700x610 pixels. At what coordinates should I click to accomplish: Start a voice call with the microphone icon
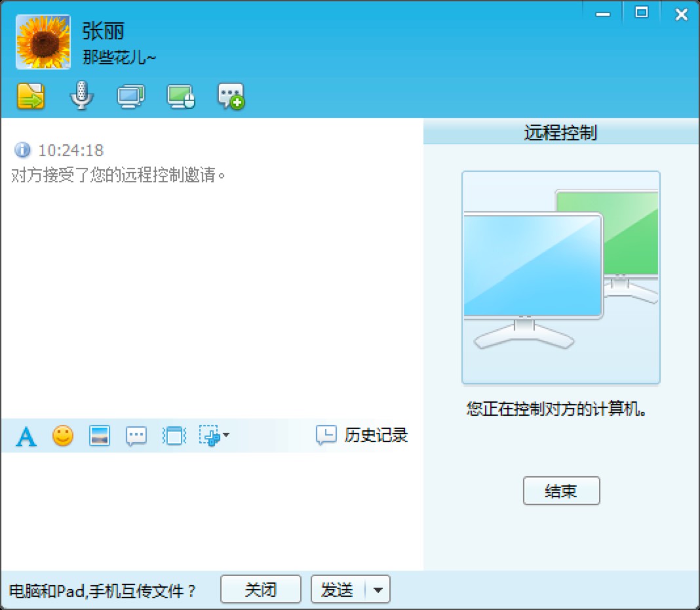click(x=80, y=94)
